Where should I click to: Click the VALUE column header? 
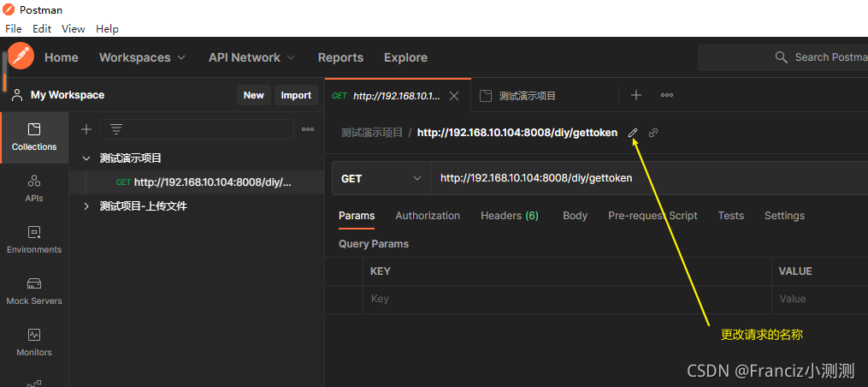(x=795, y=271)
